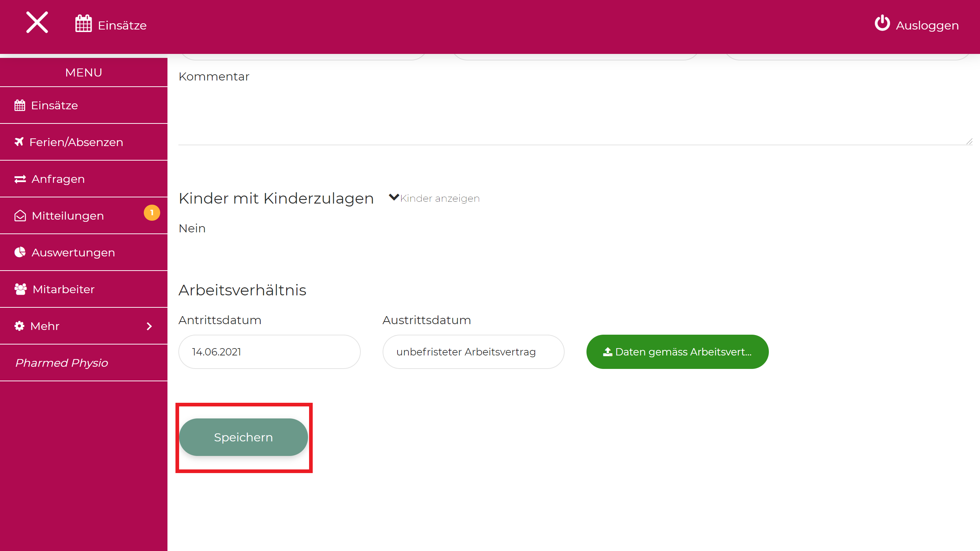Click the gear icon beside Mehr
This screenshot has height=551, width=980.
[19, 326]
